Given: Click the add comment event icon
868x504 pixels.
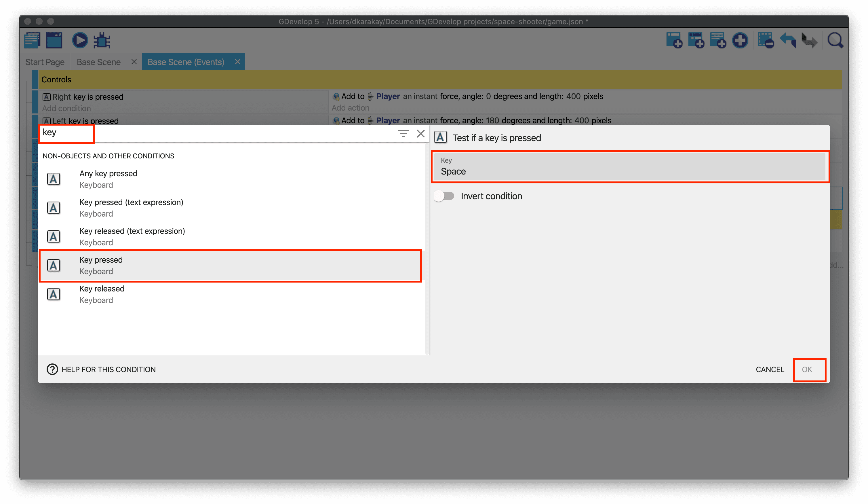Looking at the screenshot, I should click(x=718, y=41).
